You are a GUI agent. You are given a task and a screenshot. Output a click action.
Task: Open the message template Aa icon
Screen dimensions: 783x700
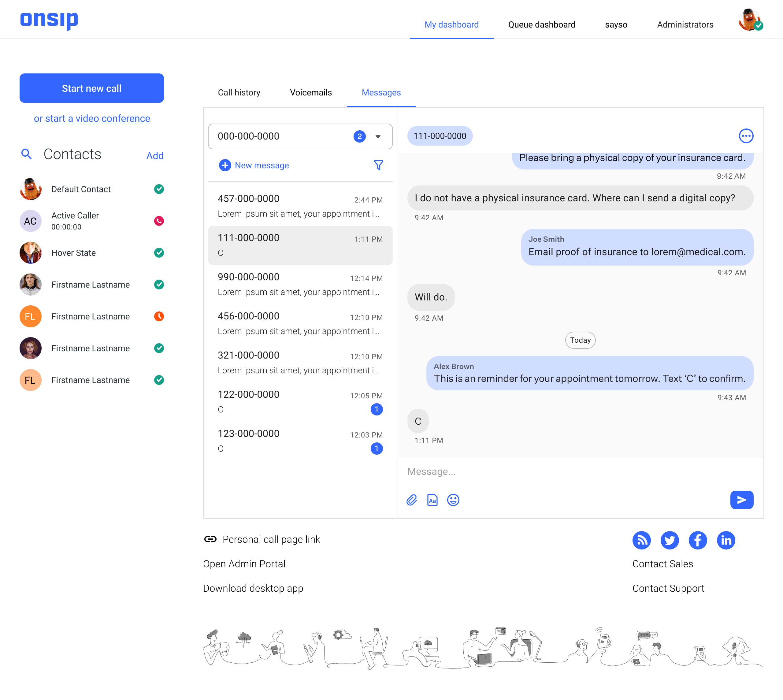coord(433,500)
